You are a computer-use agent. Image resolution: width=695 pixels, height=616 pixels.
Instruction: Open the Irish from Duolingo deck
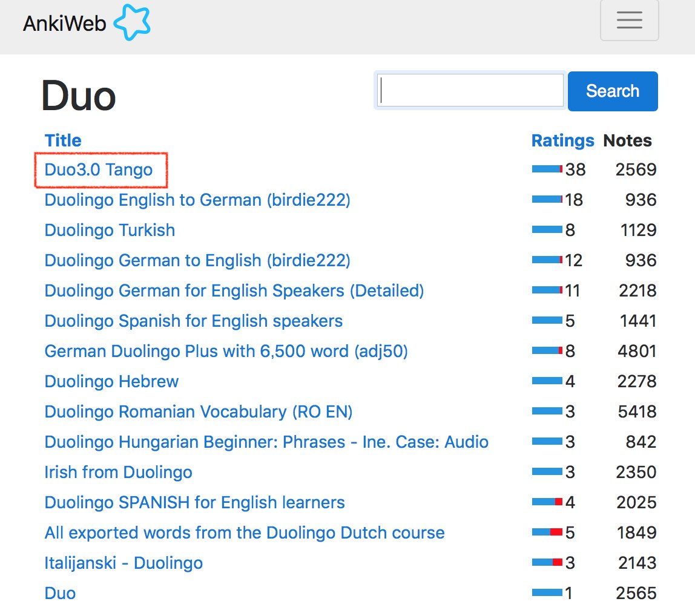[118, 473]
